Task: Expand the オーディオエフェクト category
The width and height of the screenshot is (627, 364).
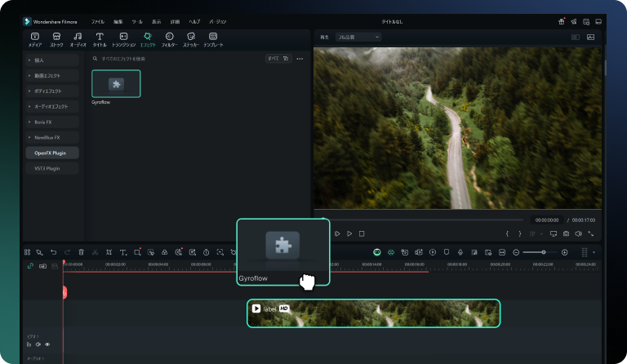Action: point(52,106)
